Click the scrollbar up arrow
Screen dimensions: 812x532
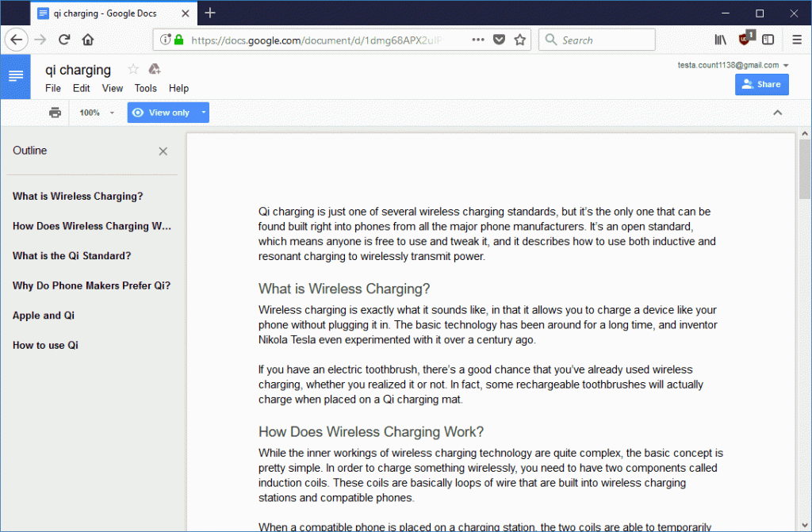click(804, 134)
